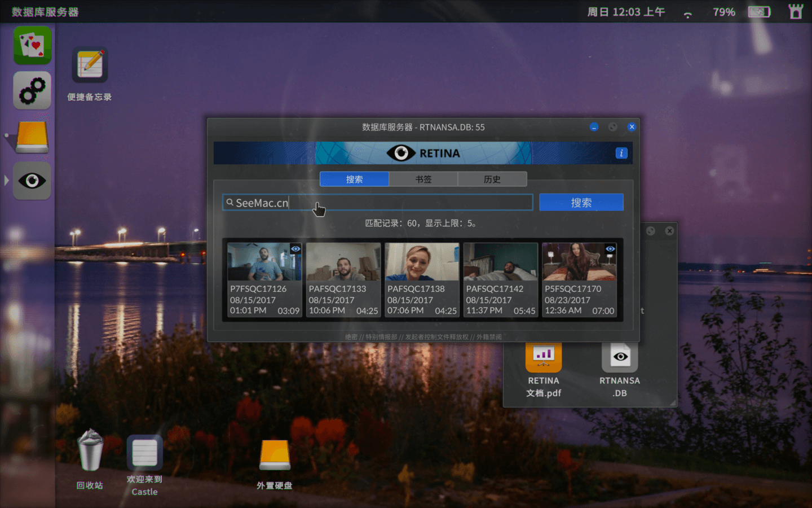The height and width of the screenshot is (508, 812).
Task: Select the 搜索 tab
Action: click(354, 179)
